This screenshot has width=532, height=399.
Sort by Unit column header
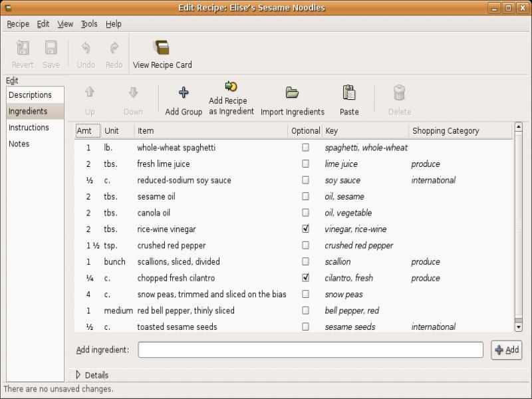[118, 131]
